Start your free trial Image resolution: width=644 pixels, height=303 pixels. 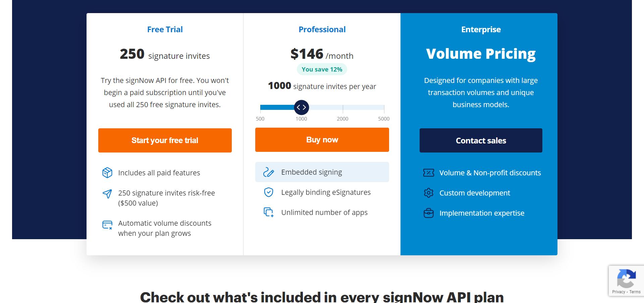[x=165, y=140]
